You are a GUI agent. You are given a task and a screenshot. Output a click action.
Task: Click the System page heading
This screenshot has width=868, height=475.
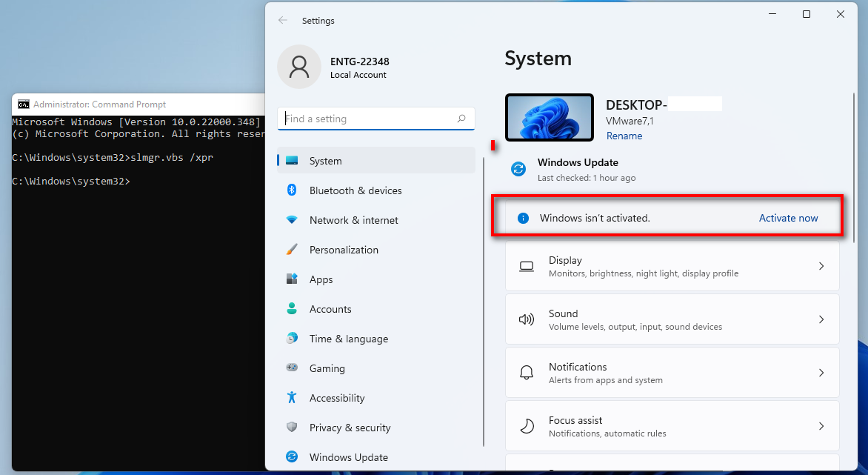click(538, 58)
